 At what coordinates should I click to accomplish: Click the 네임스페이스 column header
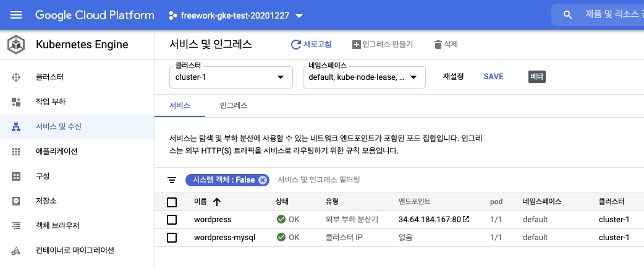coord(542,202)
